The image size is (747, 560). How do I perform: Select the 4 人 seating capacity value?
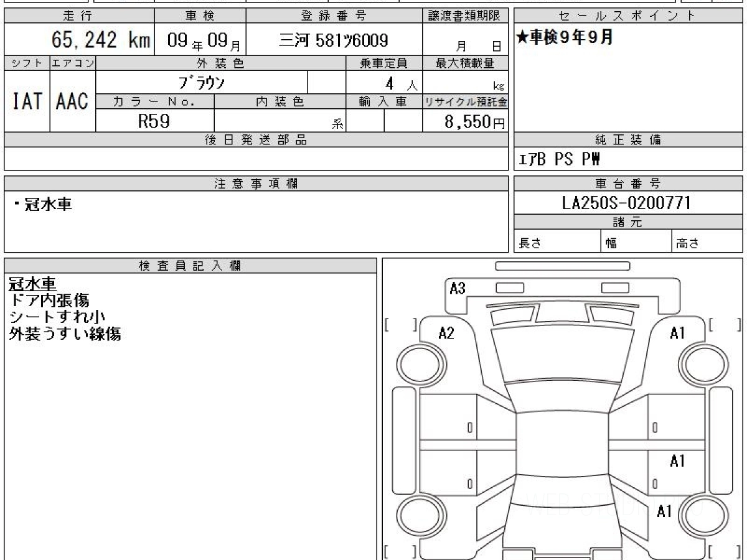(x=401, y=84)
